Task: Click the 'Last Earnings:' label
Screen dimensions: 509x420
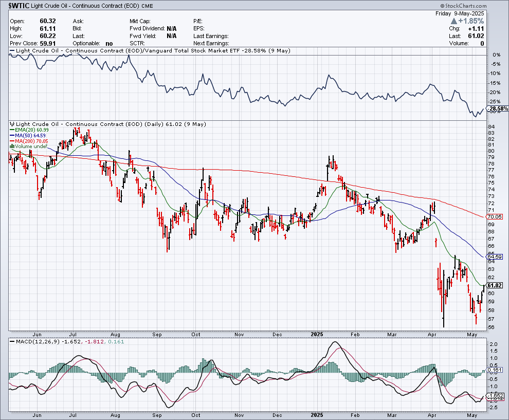Action: pos(211,36)
